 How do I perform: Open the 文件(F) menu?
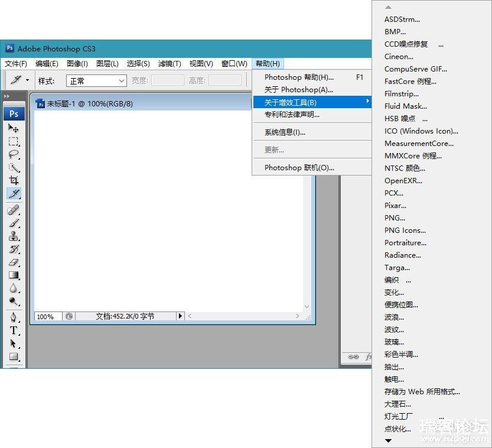click(x=16, y=64)
